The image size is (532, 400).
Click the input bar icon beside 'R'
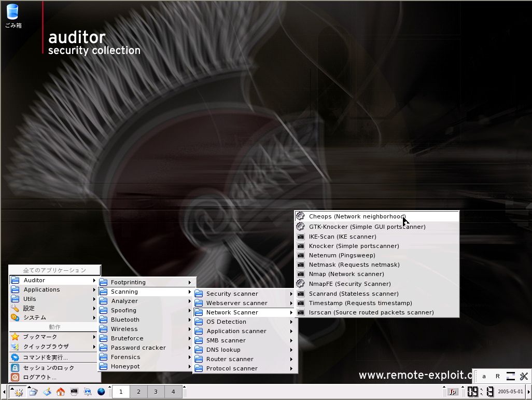pyautogui.click(x=511, y=376)
